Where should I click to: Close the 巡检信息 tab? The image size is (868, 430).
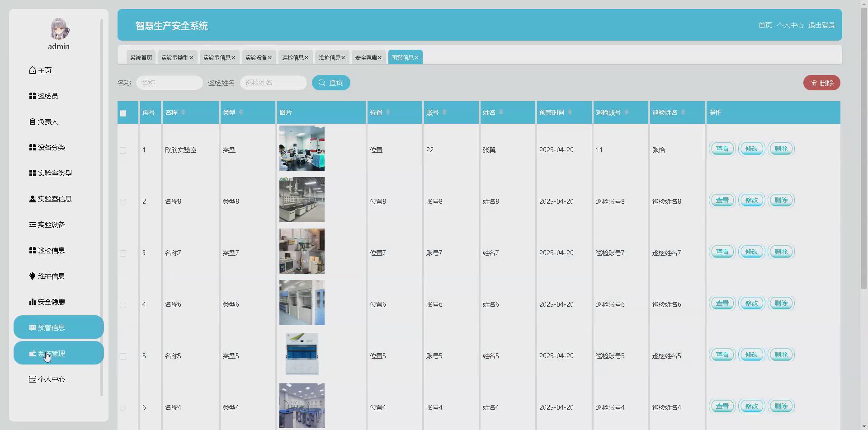pyautogui.click(x=307, y=58)
